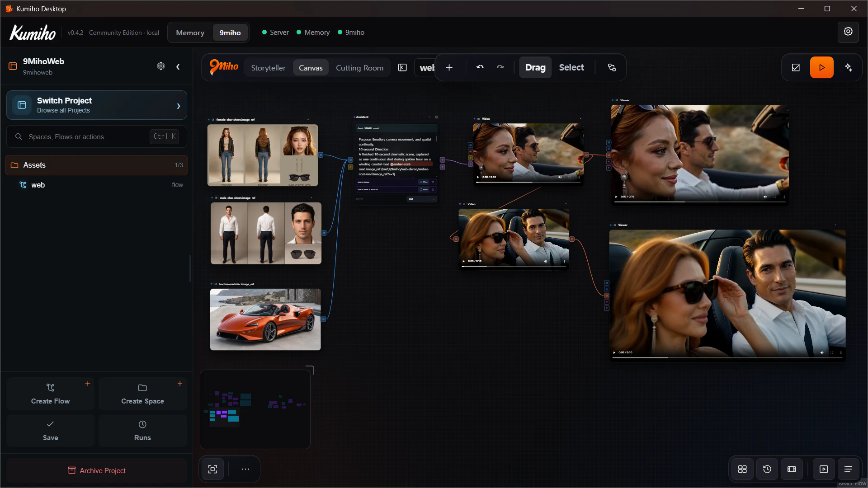Open the lower Video node's three-dot menu
The image size is (868, 488).
coord(564,261)
